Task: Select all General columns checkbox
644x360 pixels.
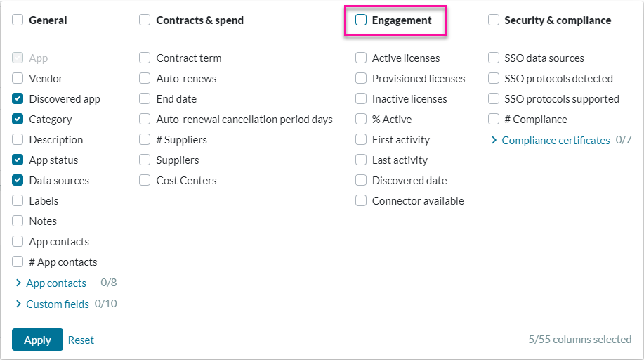Action: [18, 20]
